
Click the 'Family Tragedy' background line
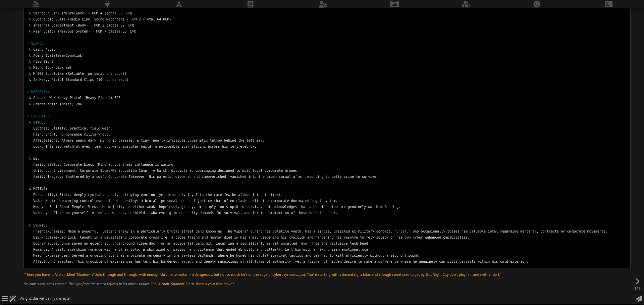coord(205,177)
